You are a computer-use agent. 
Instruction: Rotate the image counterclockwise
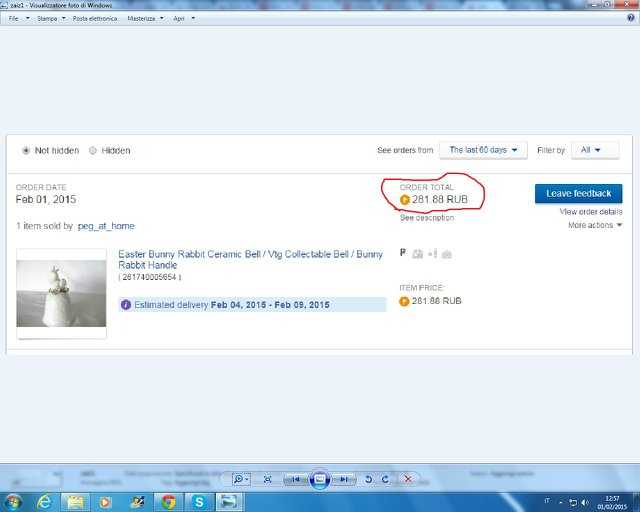[369, 480]
